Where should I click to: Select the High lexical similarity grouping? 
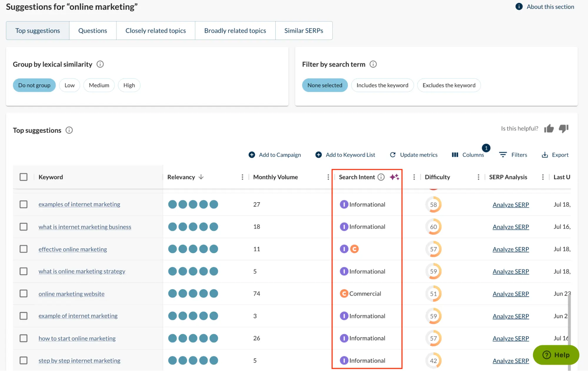(x=129, y=85)
